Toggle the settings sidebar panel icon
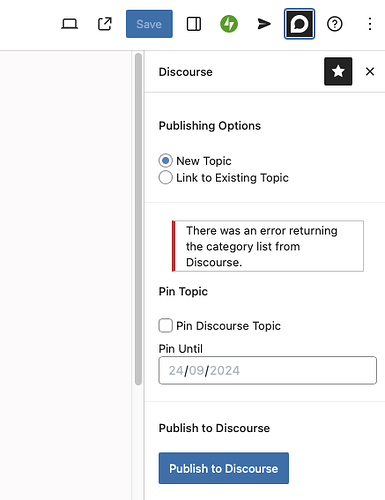Screen dimensions: 385x500 [x=194, y=24]
